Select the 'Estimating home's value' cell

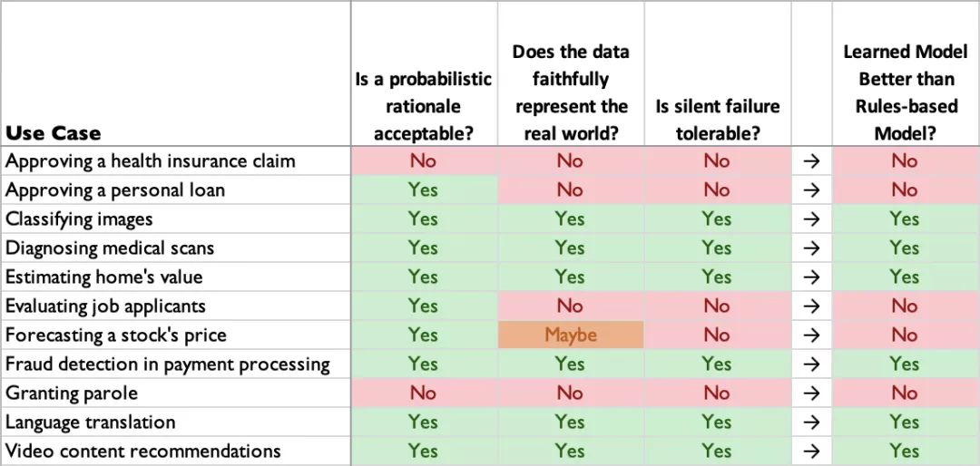click(x=104, y=277)
